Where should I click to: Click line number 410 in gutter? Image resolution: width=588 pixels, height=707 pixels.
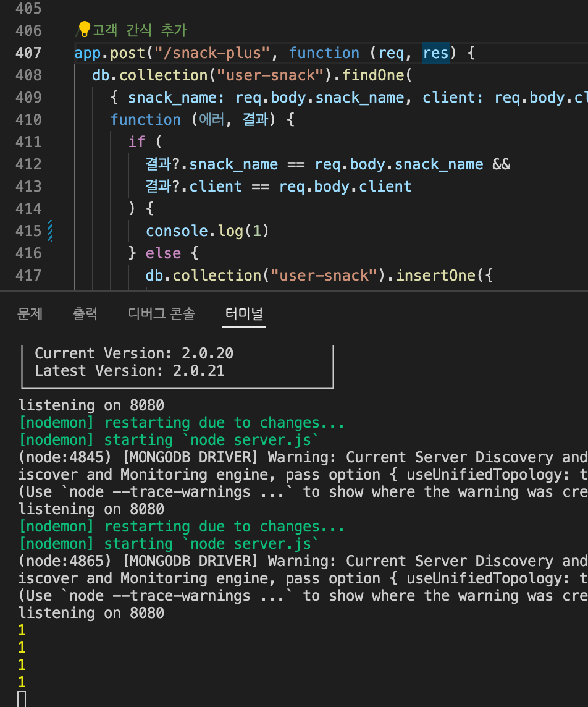(28, 119)
